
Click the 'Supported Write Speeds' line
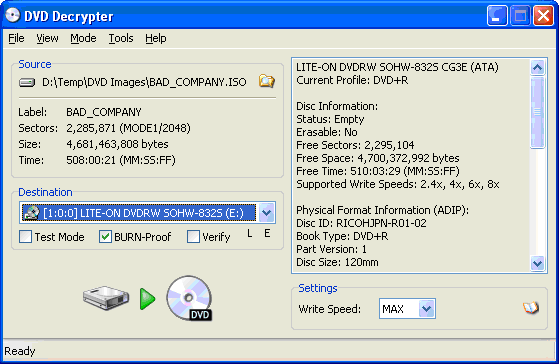pos(398,184)
